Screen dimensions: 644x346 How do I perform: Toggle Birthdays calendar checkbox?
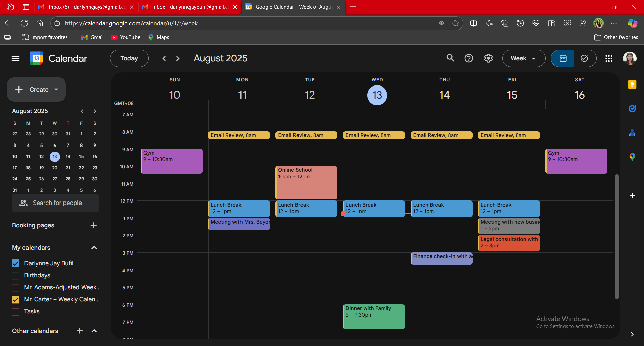[x=16, y=275]
